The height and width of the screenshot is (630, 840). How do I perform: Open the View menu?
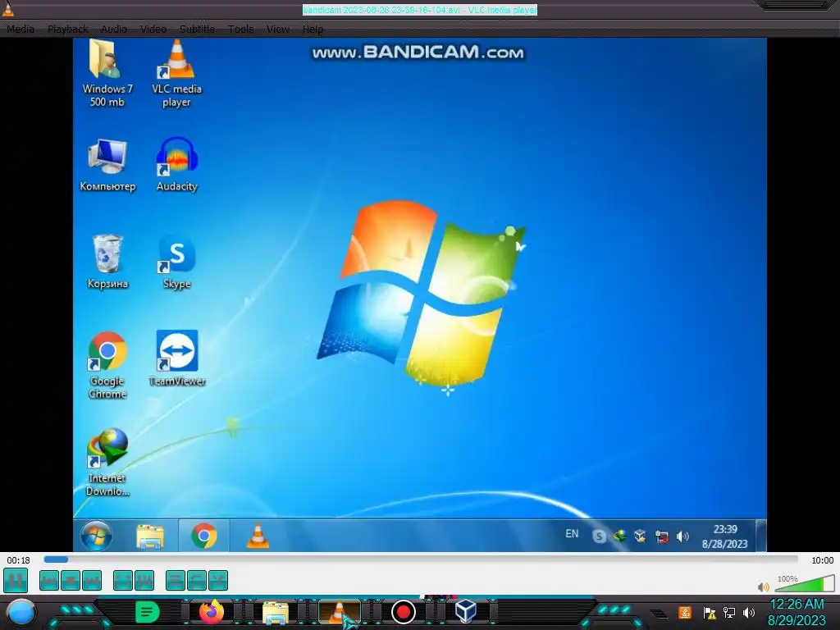tap(278, 29)
